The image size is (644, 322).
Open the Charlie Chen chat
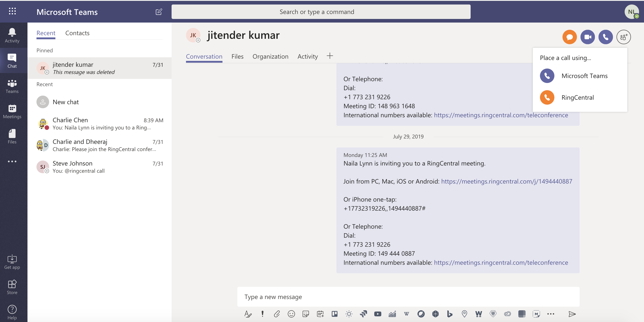click(100, 124)
